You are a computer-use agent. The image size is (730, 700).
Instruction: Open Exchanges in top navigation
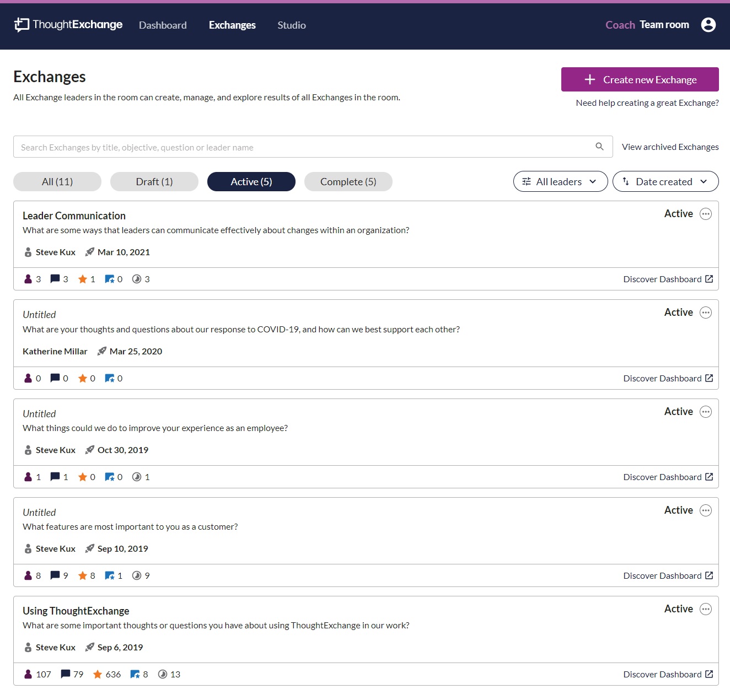pos(232,25)
